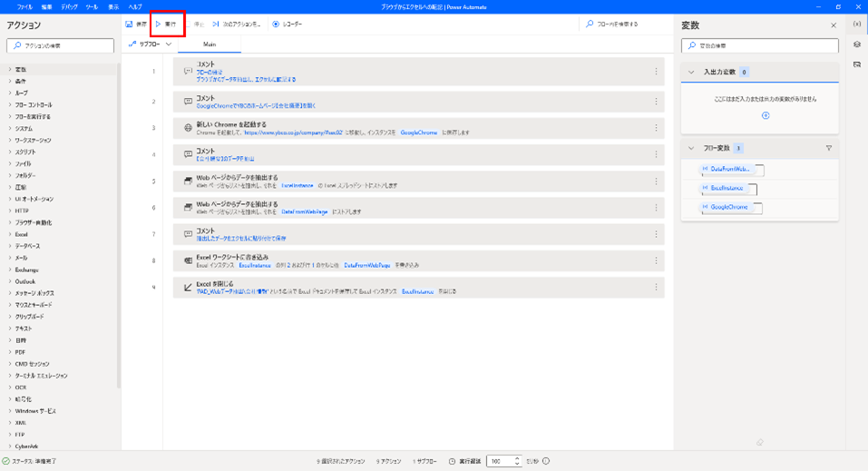Click the run delay info icon
This screenshot has width=868, height=471.
tap(546, 461)
